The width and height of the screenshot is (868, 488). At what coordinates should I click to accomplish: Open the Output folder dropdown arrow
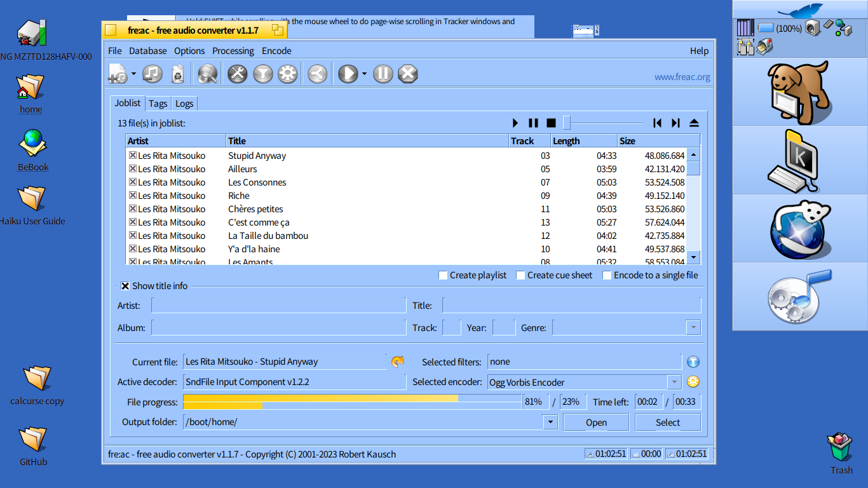[550, 422]
